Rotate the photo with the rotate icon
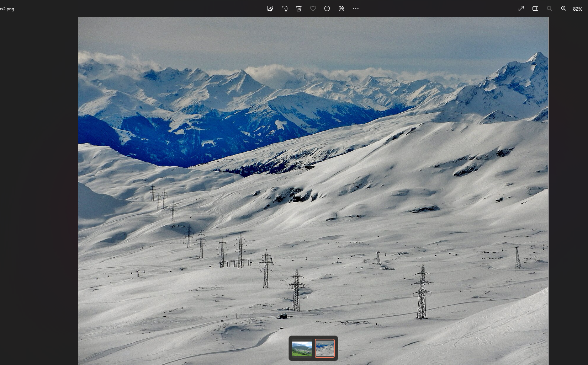 (285, 9)
